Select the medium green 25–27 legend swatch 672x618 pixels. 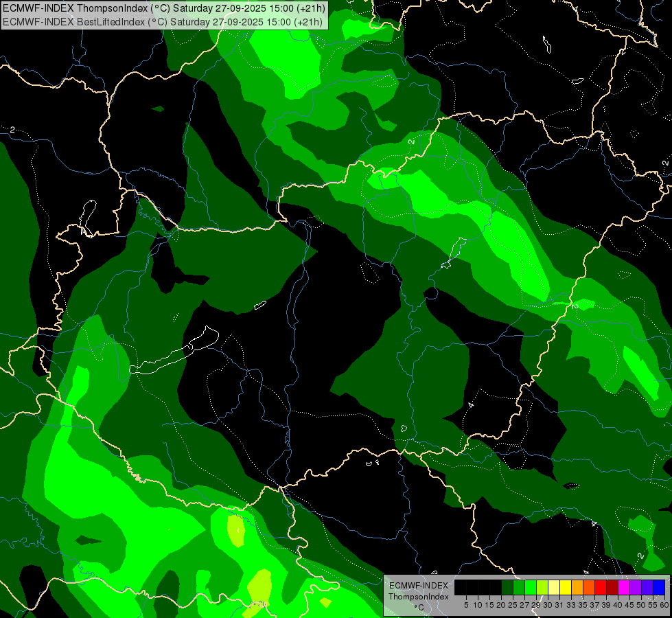518,587
